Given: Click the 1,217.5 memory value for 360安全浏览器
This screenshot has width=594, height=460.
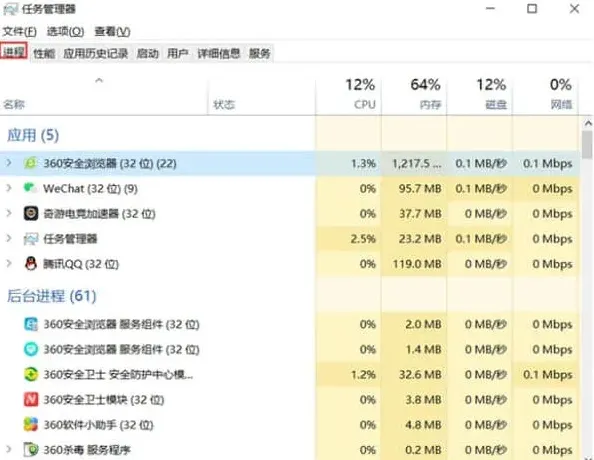Looking at the screenshot, I should click(417, 163).
